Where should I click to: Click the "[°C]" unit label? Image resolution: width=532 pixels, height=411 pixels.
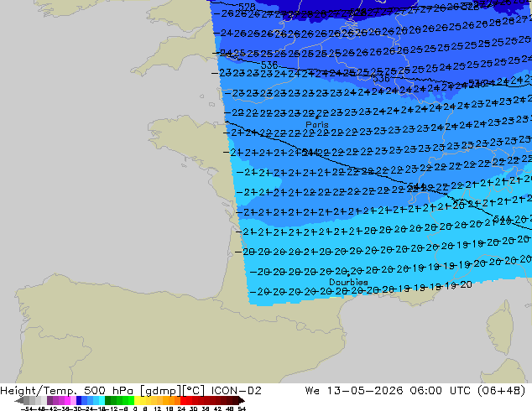coord(194,391)
